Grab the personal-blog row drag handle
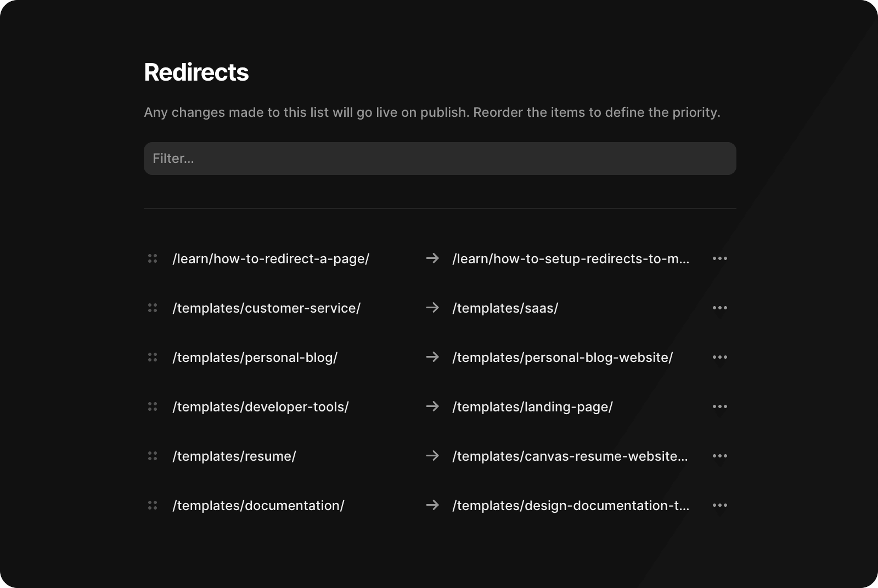This screenshot has height=588, width=878. 153,357
